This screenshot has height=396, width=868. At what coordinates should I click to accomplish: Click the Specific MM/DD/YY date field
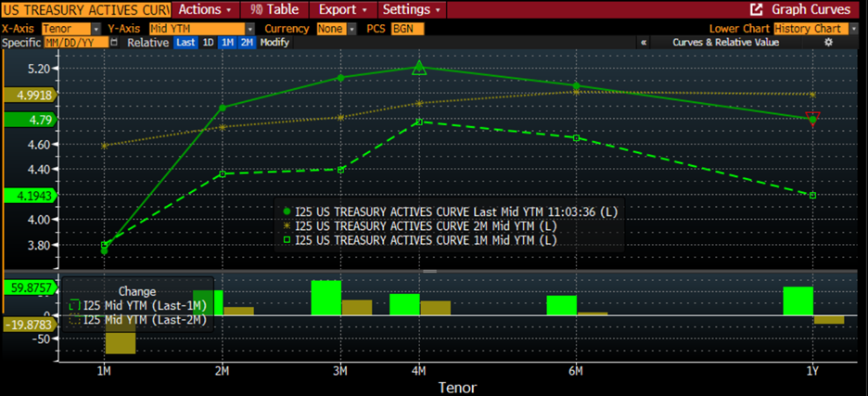[x=75, y=43]
